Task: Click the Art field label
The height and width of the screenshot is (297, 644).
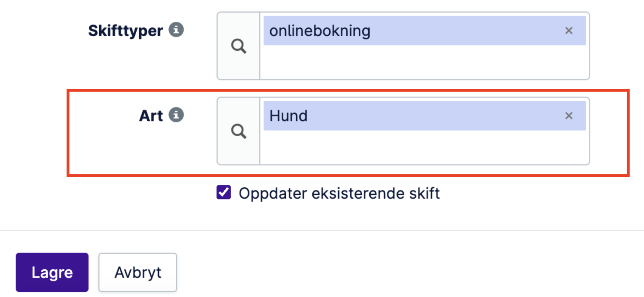Action: click(151, 116)
